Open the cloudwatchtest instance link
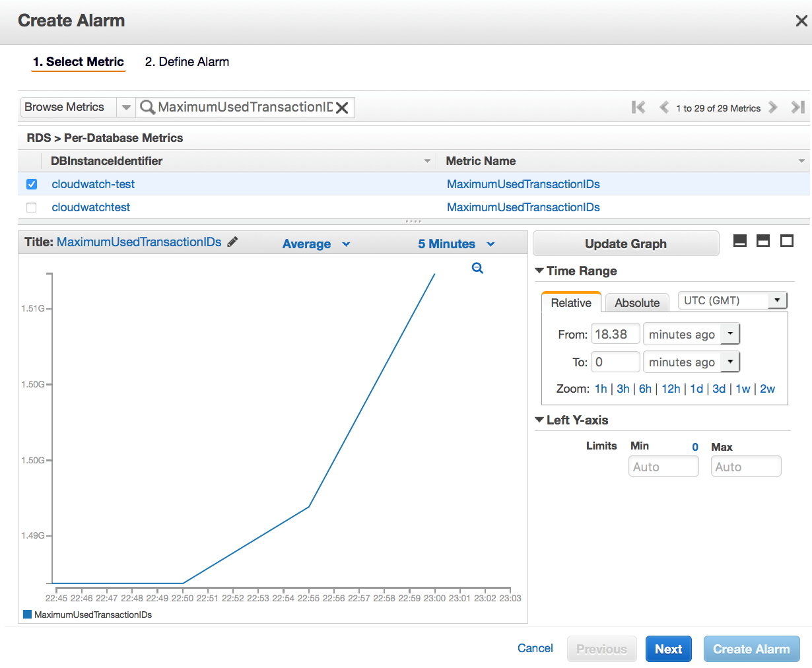Viewport: 812px width, 668px height. click(91, 207)
